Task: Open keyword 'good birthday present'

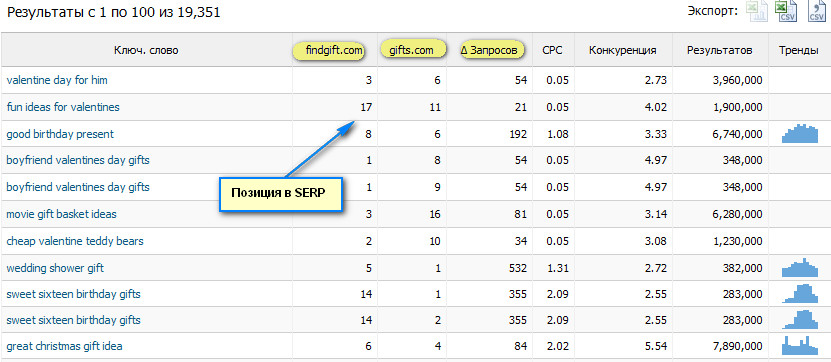Action: (60, 134)
